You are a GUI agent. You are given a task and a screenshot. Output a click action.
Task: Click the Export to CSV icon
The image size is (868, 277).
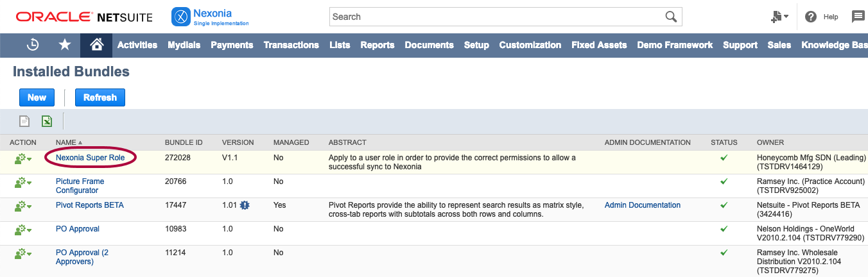tap(24, 121)
